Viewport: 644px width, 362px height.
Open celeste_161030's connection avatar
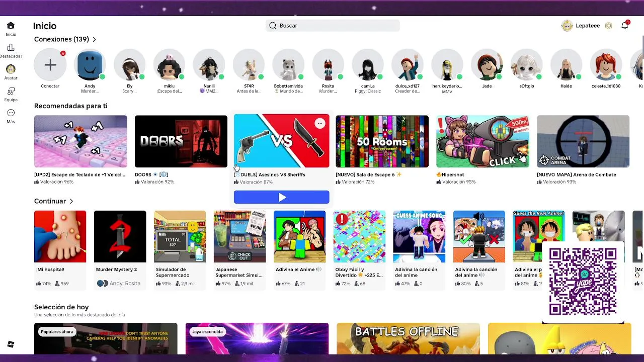pyautogui.click(x=606, y=65)
